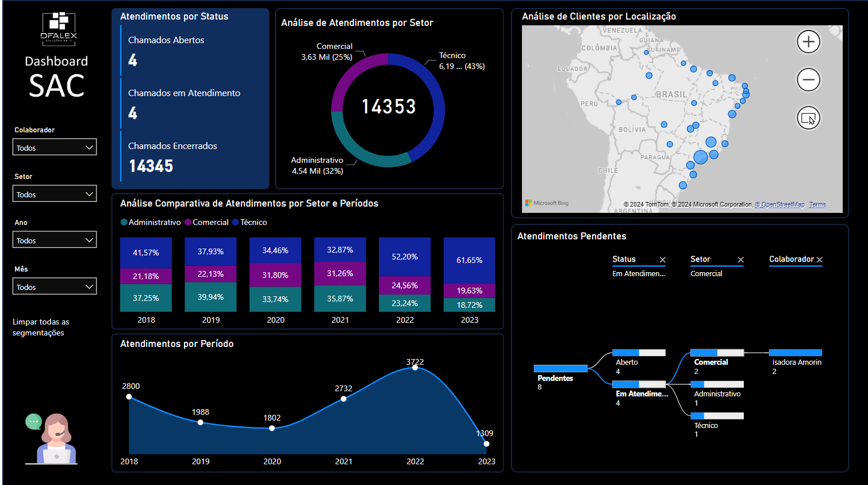Select the Aberto node in decomposition tree
The image size is (868, 485).
point(639,353)
